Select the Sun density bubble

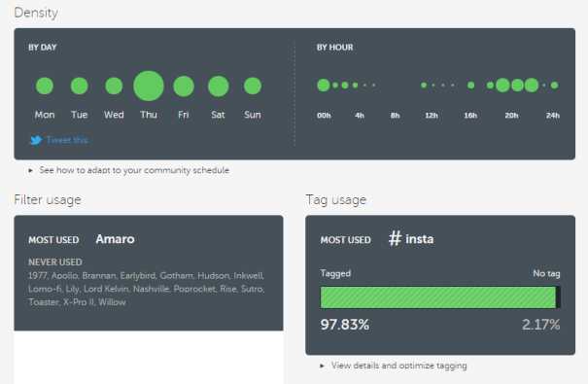[x=253, y=86]
